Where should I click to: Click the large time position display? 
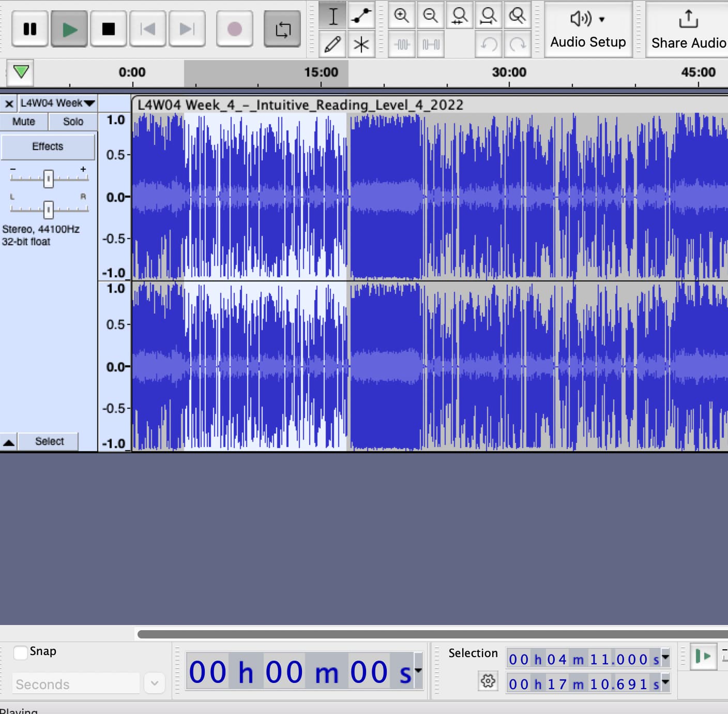point(300,672)
